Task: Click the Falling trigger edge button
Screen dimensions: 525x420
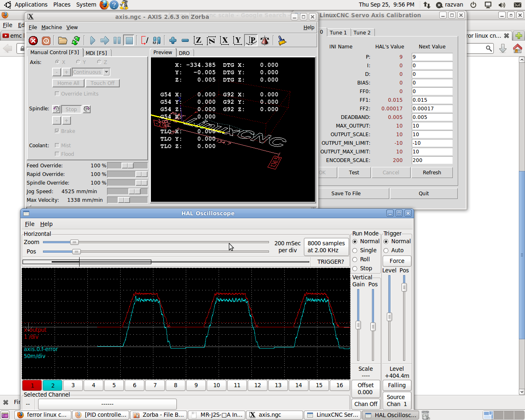Action: [x=397, y=385]
